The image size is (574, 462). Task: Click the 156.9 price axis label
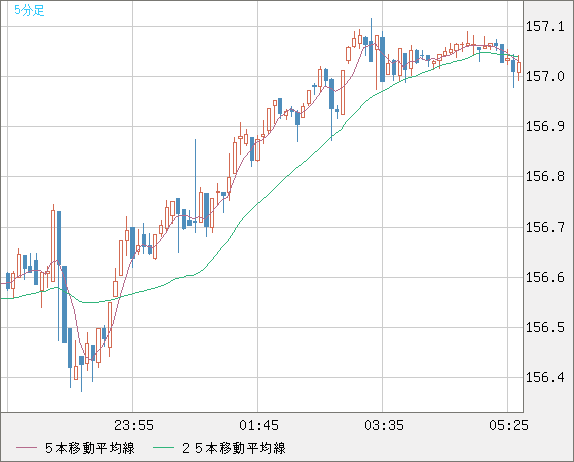click(545, 127)
